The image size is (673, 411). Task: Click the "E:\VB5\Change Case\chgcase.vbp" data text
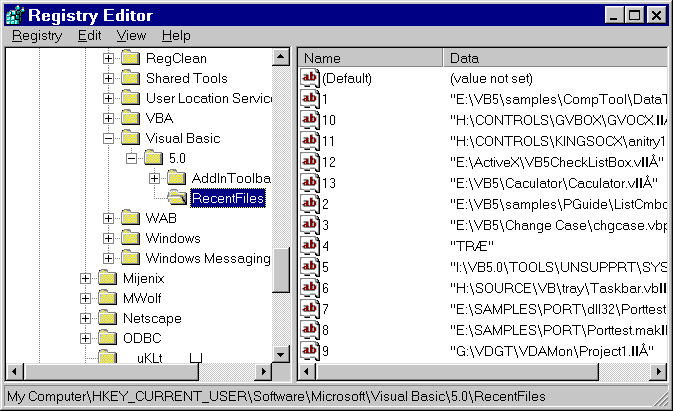(558, 225)
